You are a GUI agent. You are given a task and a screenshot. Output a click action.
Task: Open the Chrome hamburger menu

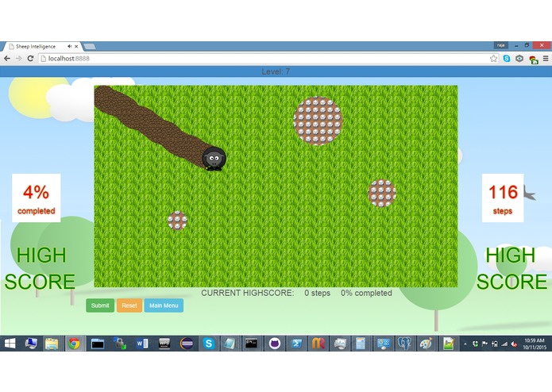click(x=546, y=59)
